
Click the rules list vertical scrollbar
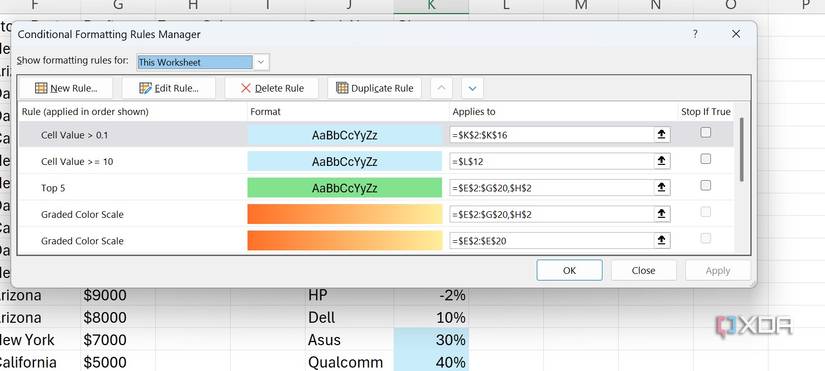click(x=742, y=150)
